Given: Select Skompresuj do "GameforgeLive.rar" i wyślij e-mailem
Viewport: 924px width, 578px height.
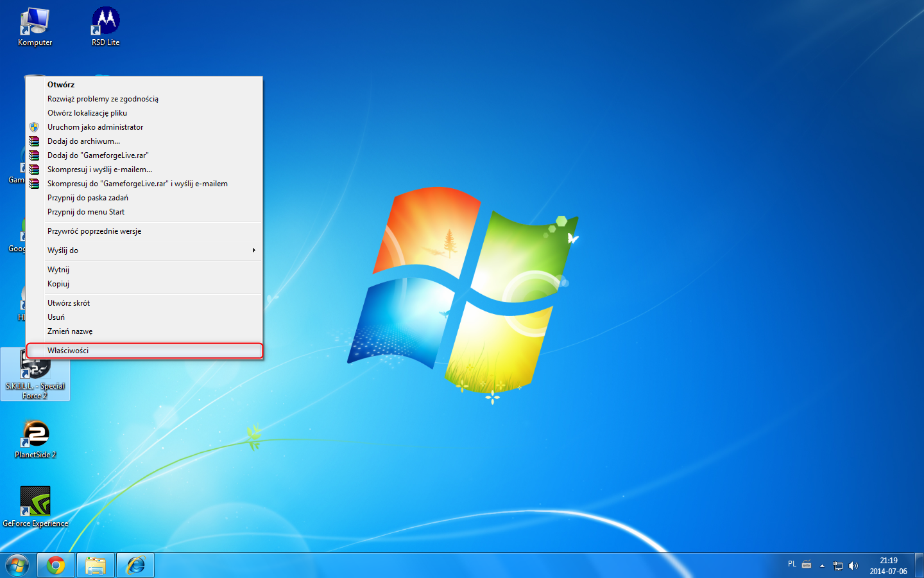Looking at the screenshot, I should point(144,184).
